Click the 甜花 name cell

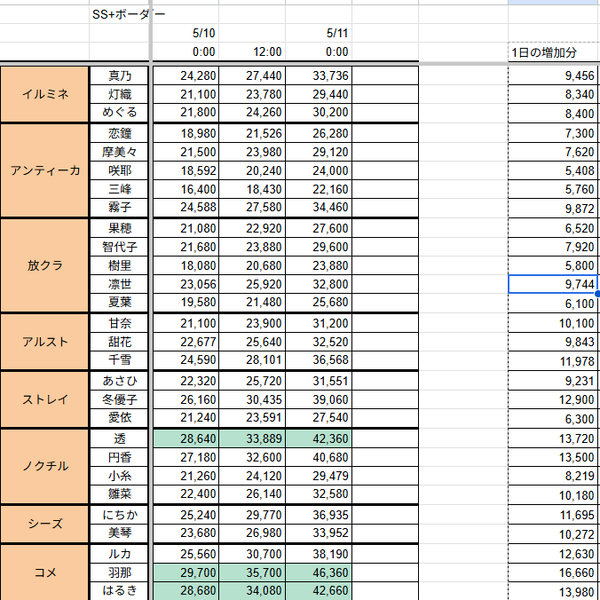pos(119,341)
